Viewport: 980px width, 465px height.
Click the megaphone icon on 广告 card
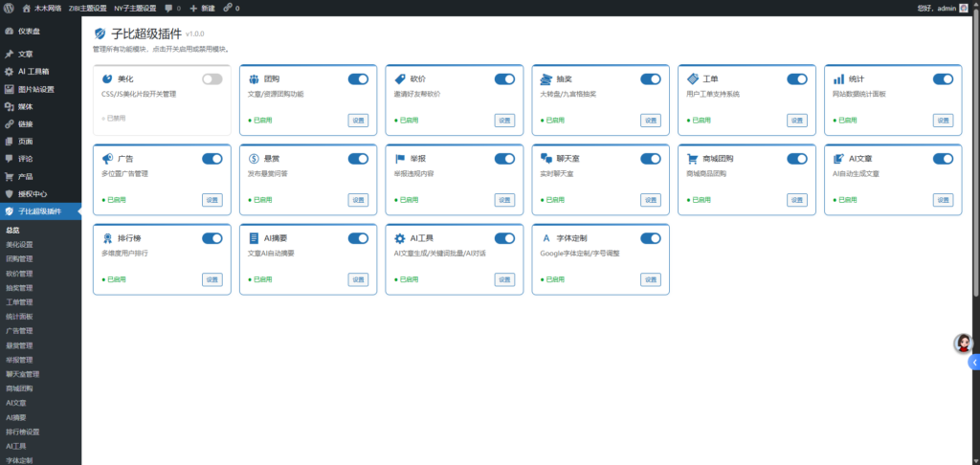[x=107, y=159]
